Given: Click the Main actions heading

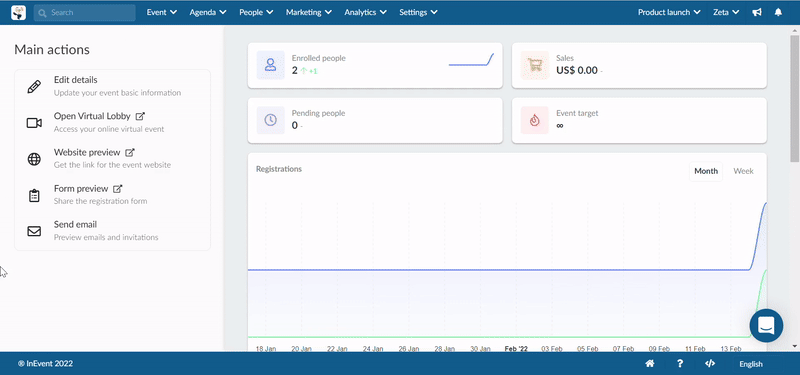Looking at the screenshot, I should (x=52, y=49).
